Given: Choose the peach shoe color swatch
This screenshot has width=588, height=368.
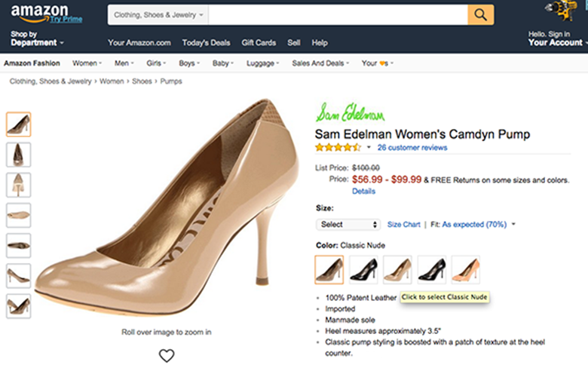Looking at the screenshot, I should (466, 269).
